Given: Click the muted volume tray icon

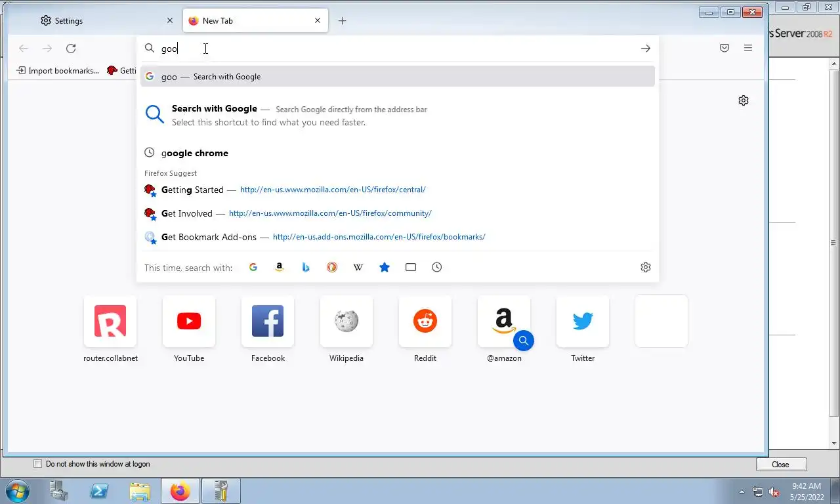Looking at the screenshot, I should 774,492.
